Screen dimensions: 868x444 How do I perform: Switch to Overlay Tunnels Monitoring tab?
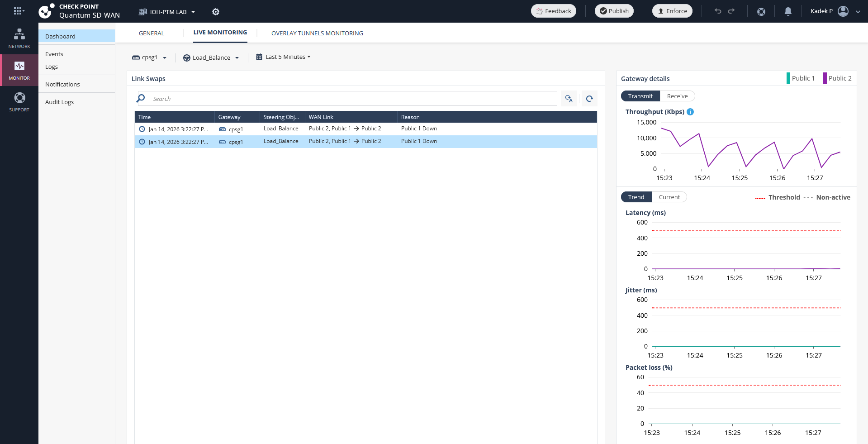317,33
